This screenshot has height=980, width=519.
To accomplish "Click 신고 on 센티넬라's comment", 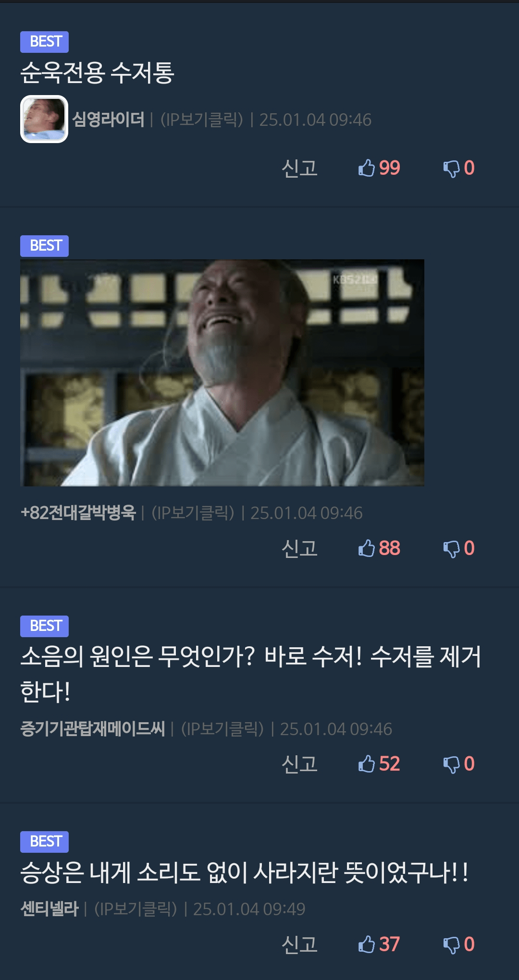I will (x=299, y=944).
